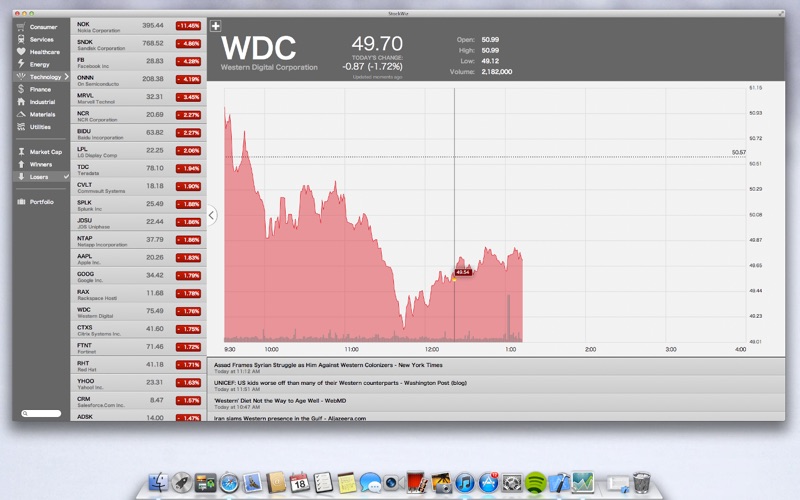Open the Finance dollar sign icon
800x500 pixels.
click(21, 89)
